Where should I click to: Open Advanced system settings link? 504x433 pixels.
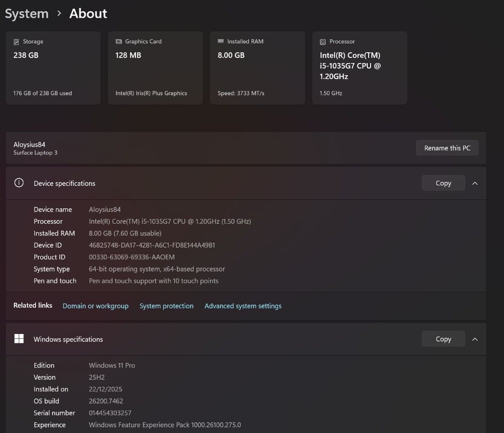pos(243,306)
